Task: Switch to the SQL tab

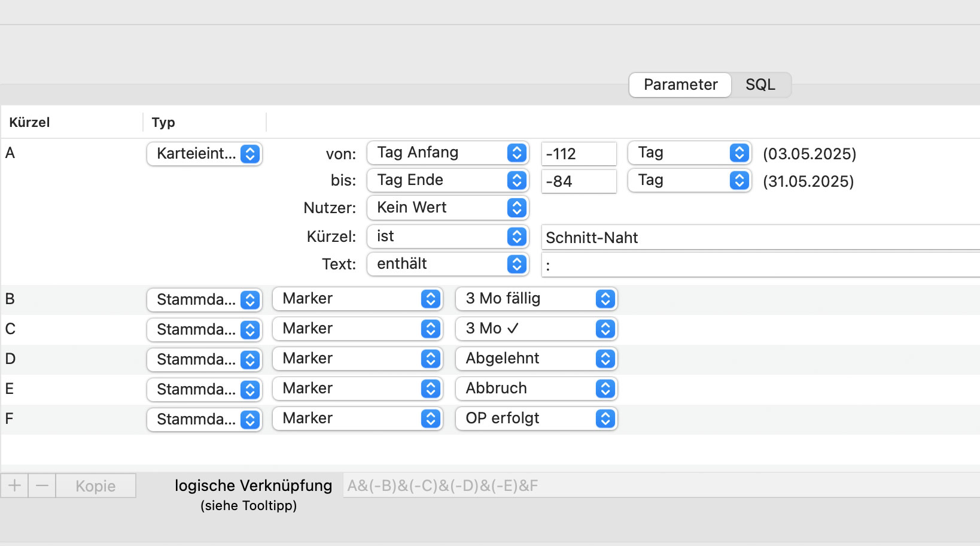Action: (760, 84)
